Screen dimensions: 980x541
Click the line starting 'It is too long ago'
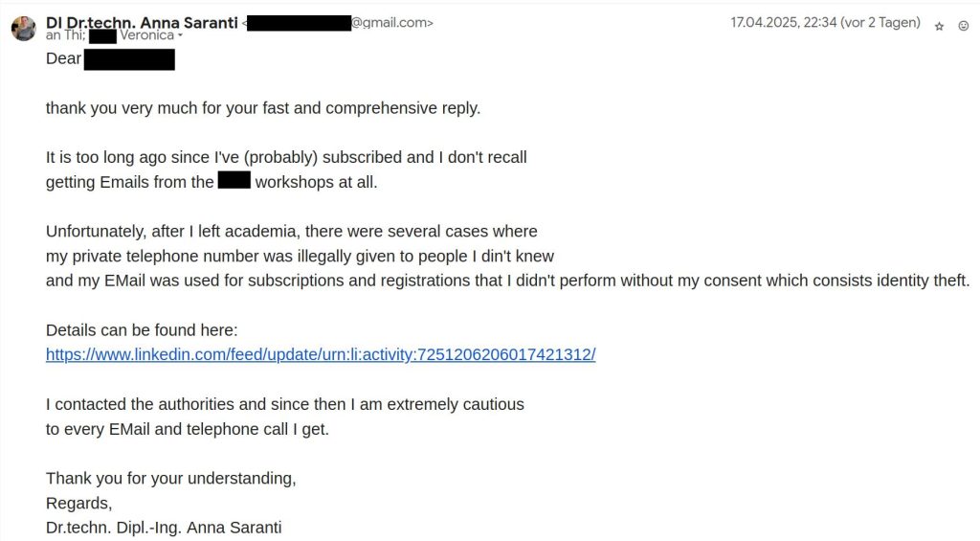point(286,157)
